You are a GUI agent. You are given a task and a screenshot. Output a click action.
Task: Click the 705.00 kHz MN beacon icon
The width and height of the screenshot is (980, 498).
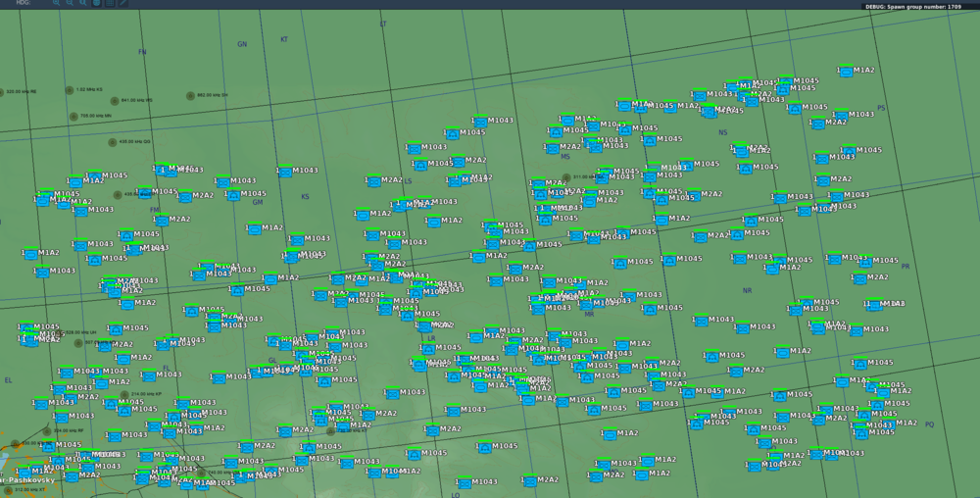pos(73,117)
